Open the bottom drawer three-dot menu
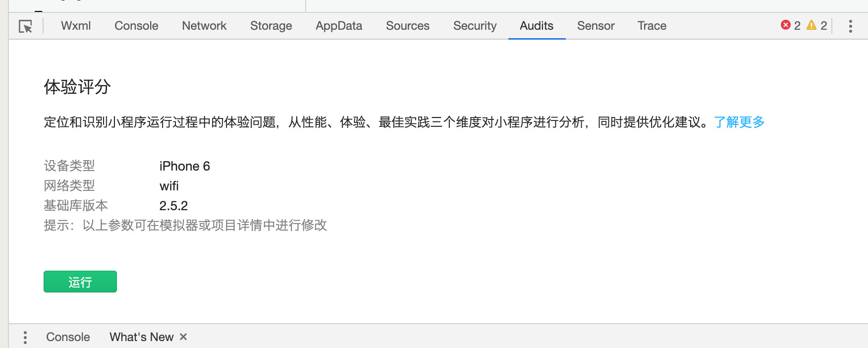The height and width of the screenshot is (348, 868). click(x=25, y=338)
